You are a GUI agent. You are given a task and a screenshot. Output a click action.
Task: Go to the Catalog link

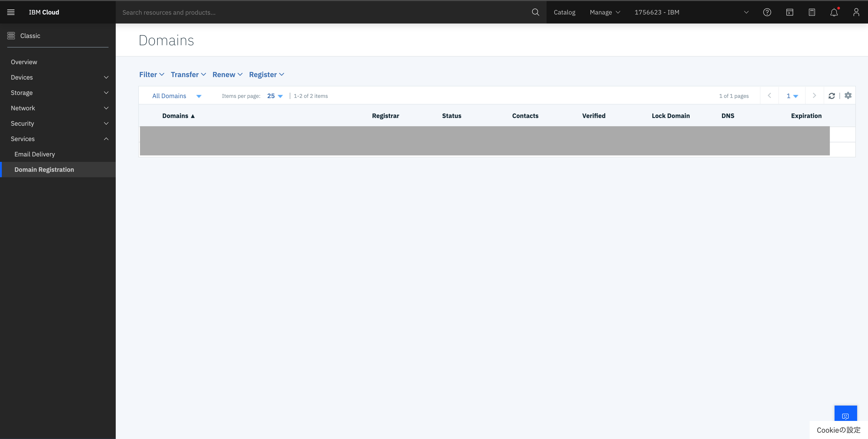click(x=564, y=12)
